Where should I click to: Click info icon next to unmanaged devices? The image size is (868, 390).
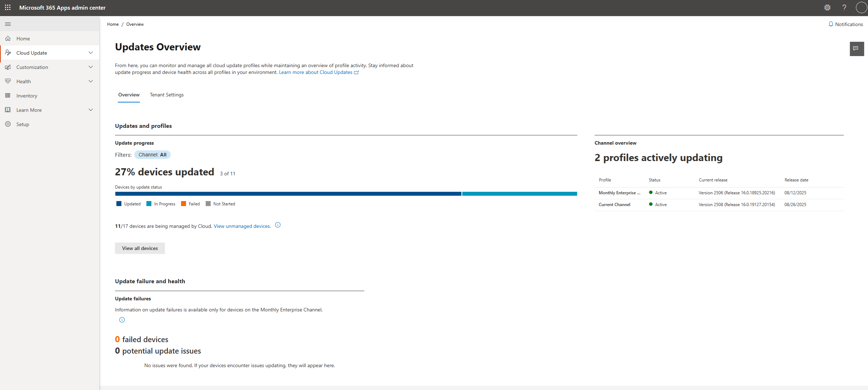(278, 225)
